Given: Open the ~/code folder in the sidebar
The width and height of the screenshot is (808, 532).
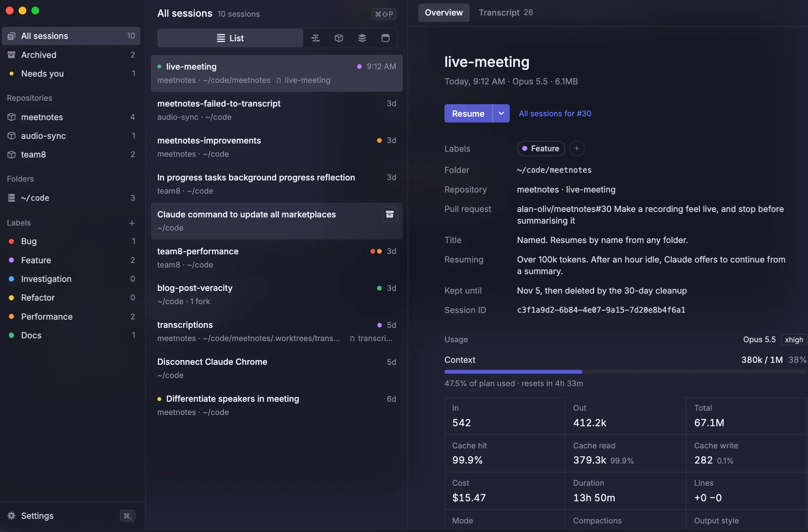Looking at the screenshot, I should (71, 198).
